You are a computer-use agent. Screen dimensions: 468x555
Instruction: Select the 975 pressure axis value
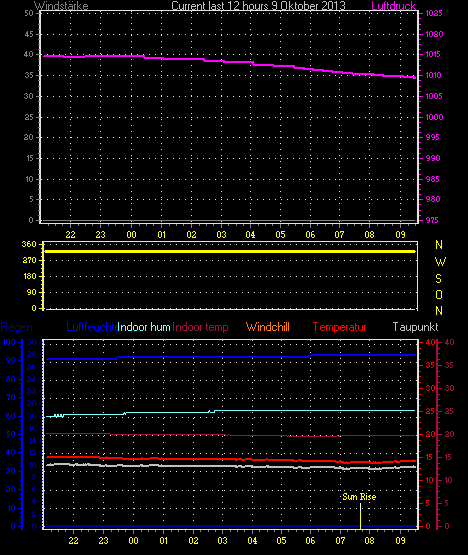coord(432,220)
